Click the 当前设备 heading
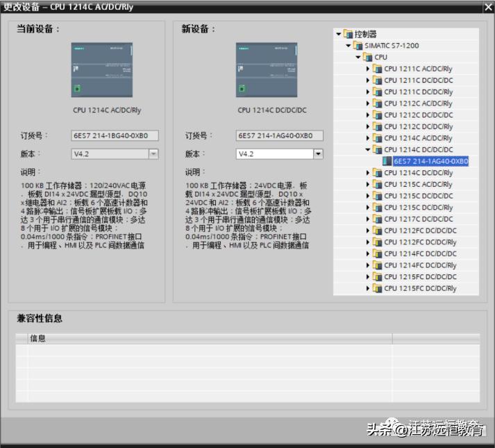The width and height of the screenshot is (495, 448). [38, 29]
